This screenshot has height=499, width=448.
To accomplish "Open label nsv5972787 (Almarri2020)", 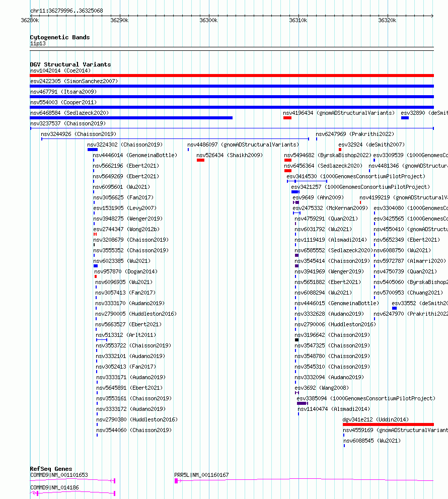I will click(410, 261).
